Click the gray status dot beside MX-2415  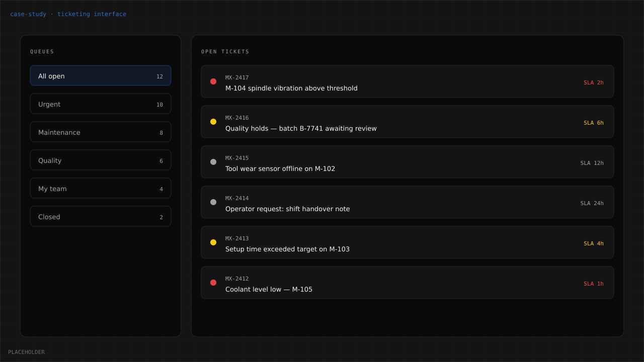pos(213,162)
